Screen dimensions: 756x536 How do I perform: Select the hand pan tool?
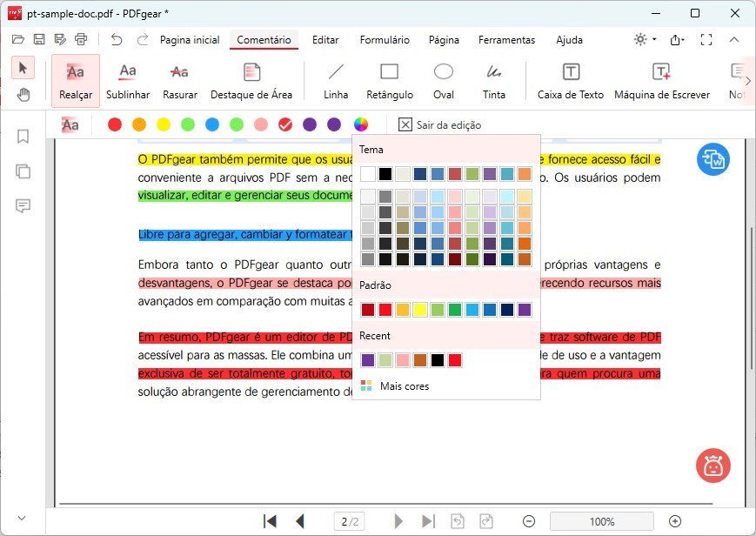click(x=23, y=94)
